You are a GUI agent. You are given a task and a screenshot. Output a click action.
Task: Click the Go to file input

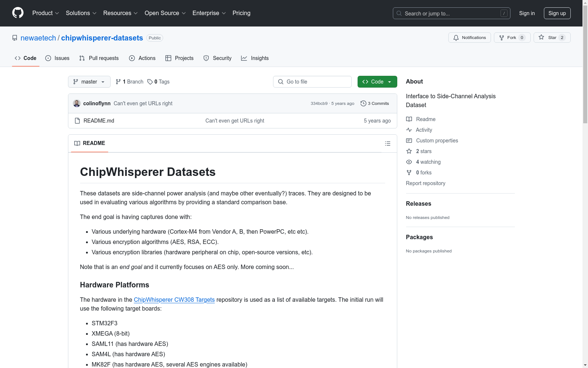(312, 82)
